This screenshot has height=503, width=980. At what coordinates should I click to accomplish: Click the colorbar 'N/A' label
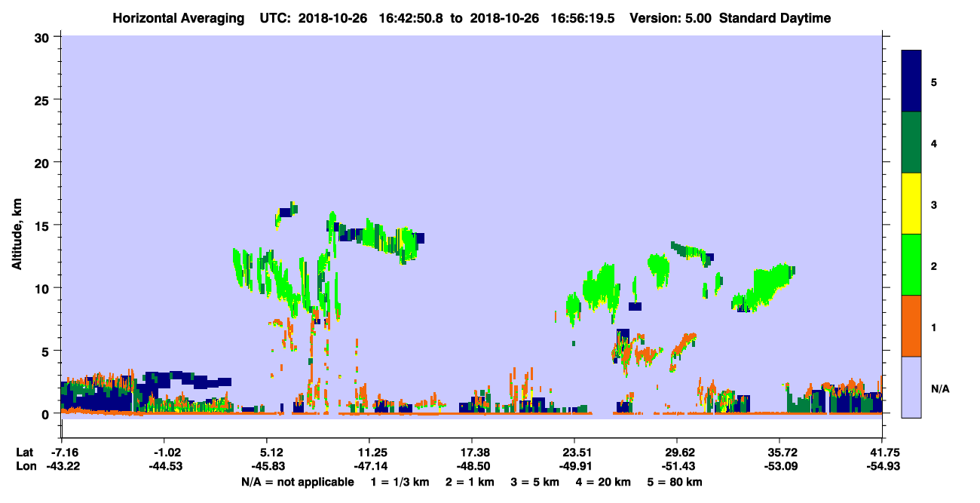[940, 388]
